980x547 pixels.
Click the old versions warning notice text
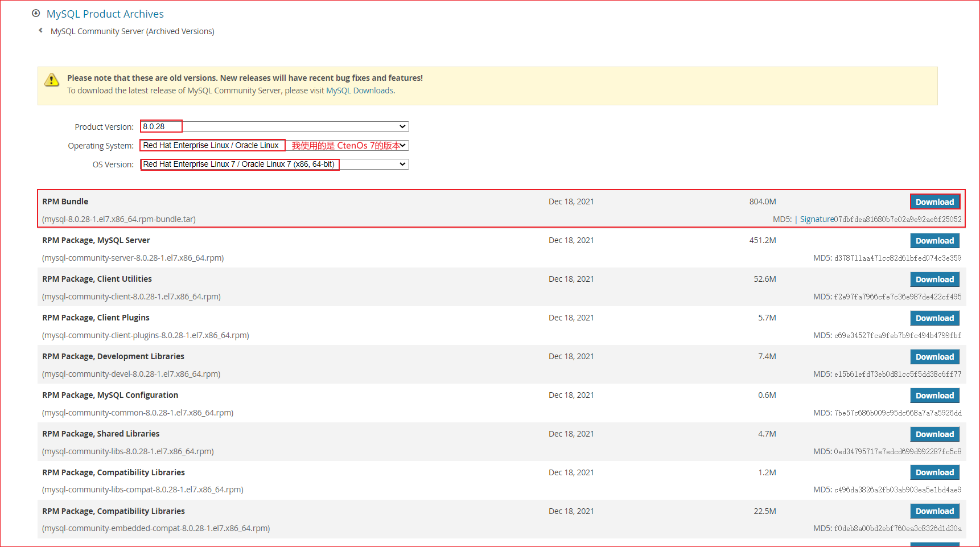245,78
